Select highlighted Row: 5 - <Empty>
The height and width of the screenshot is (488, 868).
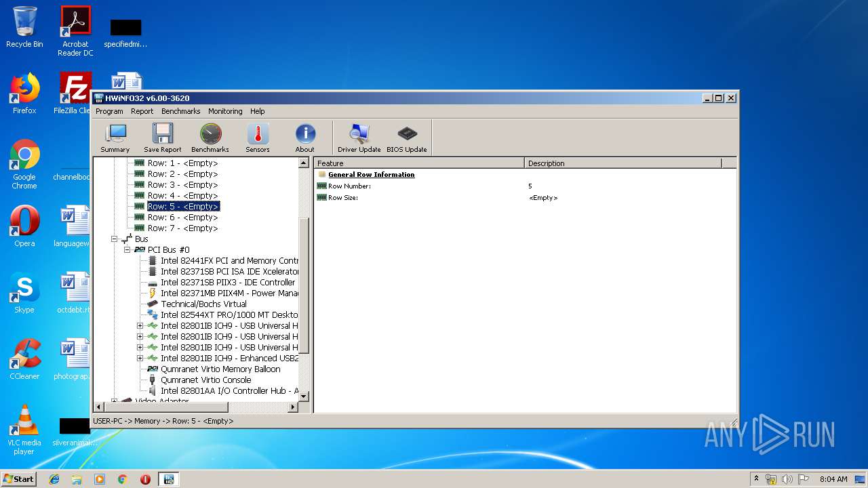(x=183, y=207)
